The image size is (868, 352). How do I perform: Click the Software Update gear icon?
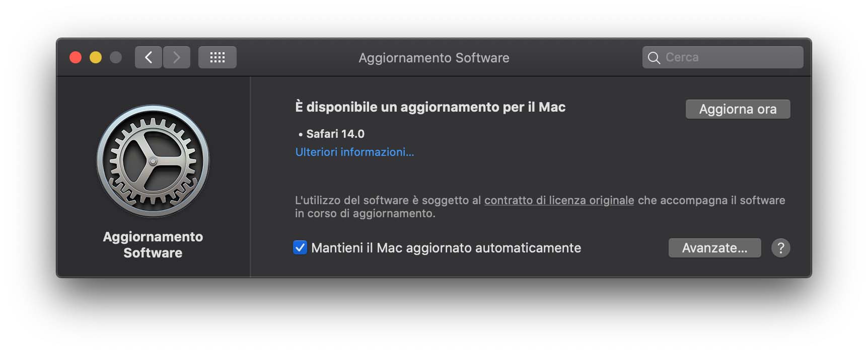tap(153, 161)
